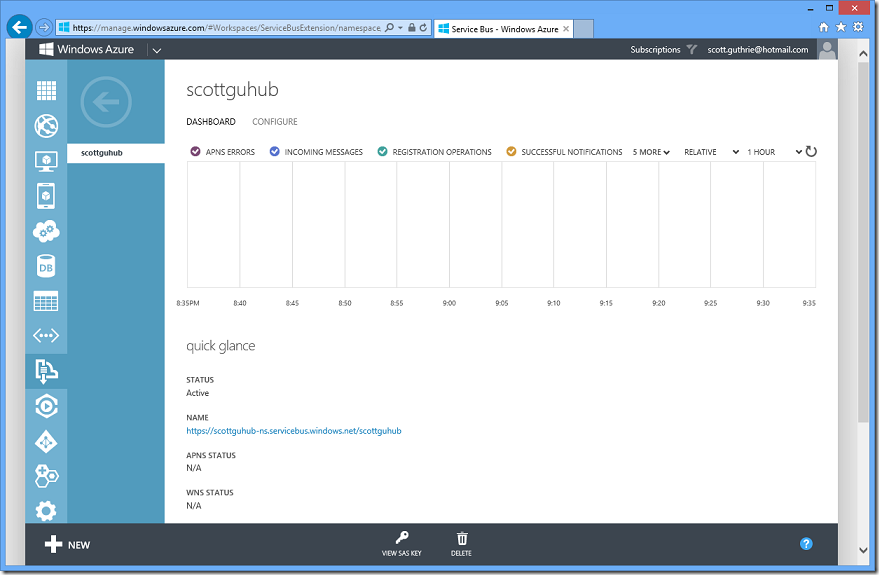This screenshot has height=575, width=879.
Task: Open the Cloud Services gear-cloud icon
Action: click(46, 231)
